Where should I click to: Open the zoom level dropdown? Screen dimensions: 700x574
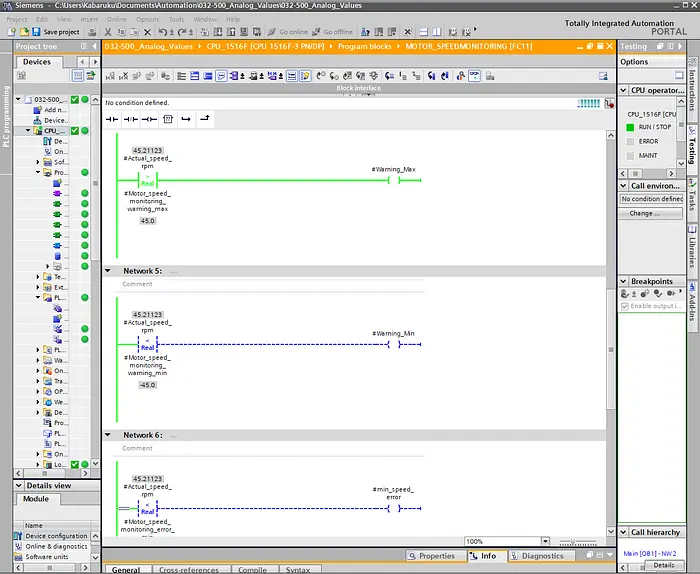coord(546,541)
